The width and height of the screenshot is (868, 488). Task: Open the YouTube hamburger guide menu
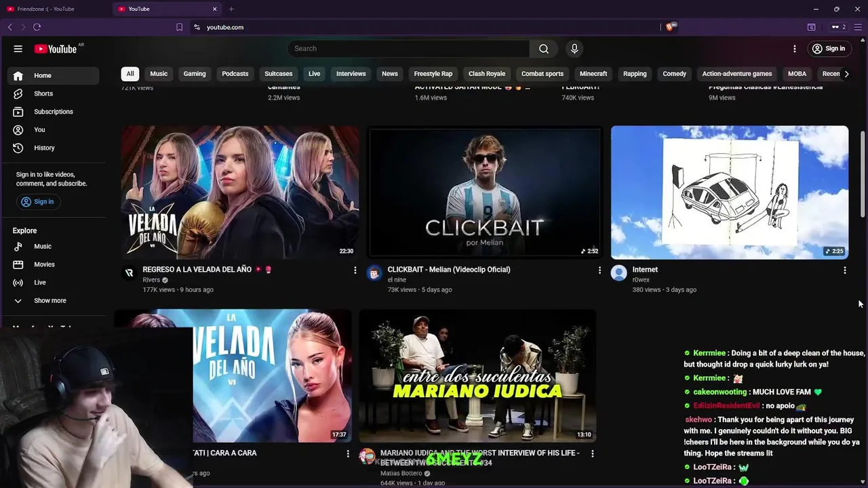18,49
